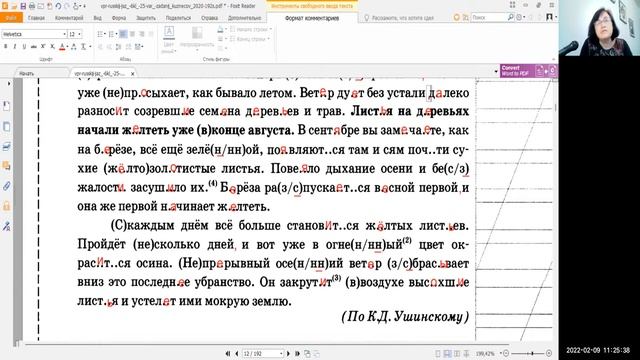Apply superscript formatting
This screenshot has height=360, width=640.
[43, 47]
